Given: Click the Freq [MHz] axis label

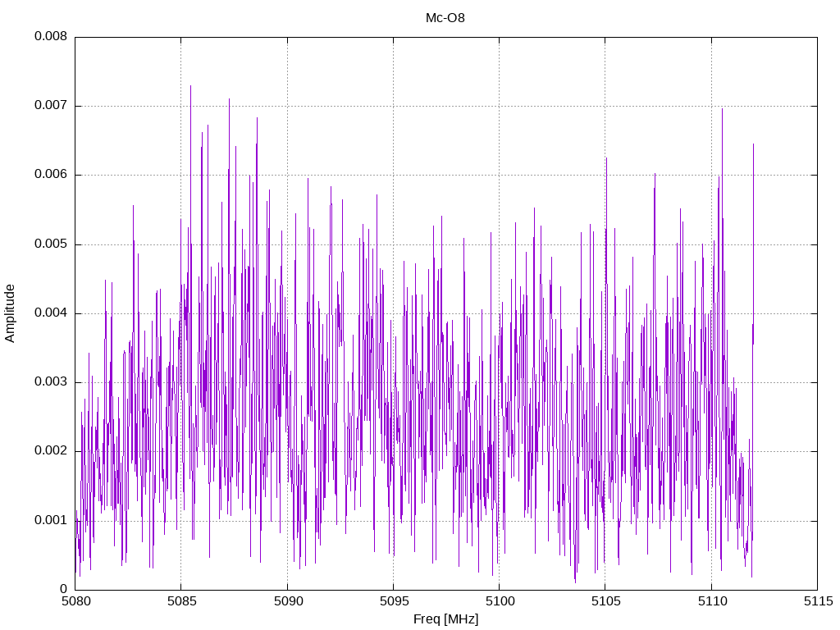Looking at the screenshot, I should [x=445, y=619].
